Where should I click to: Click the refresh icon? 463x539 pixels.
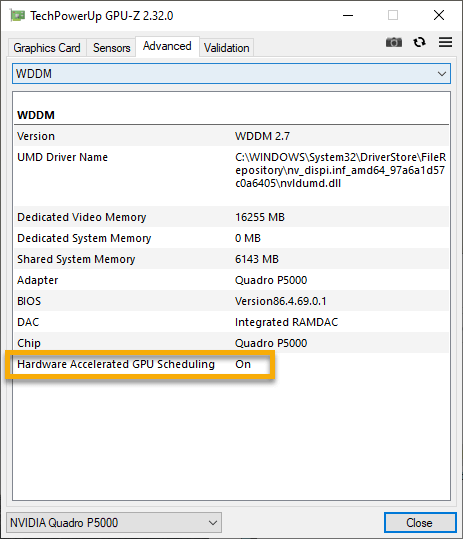pyautogui.click(x=419, y=42)
